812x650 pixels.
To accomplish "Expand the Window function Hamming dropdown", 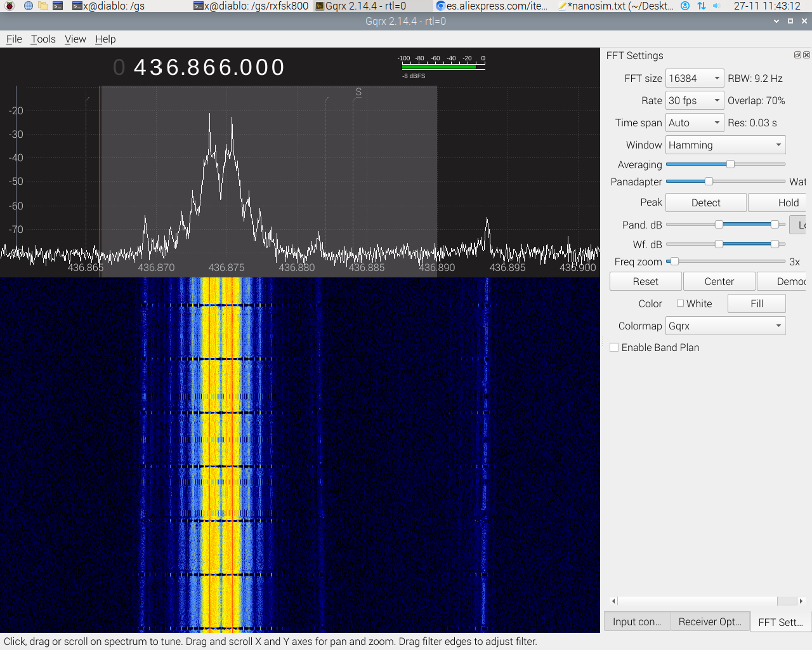I will [x=725, y=145].
